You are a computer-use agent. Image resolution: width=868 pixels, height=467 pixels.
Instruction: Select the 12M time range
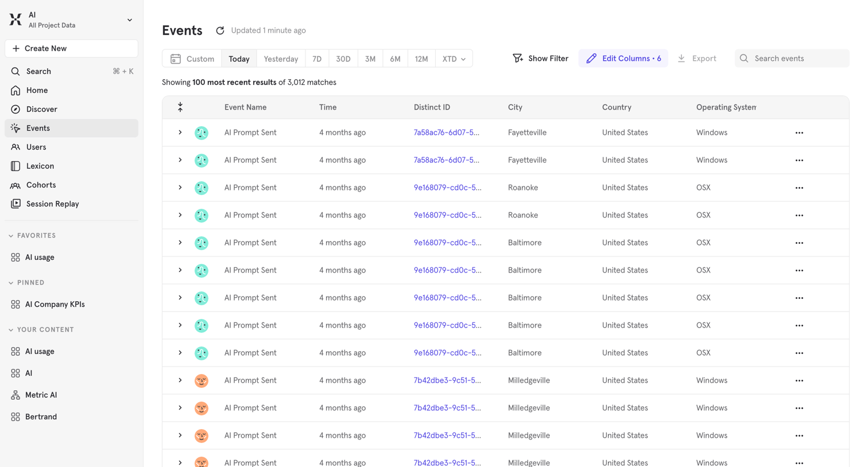click(421, 59)
